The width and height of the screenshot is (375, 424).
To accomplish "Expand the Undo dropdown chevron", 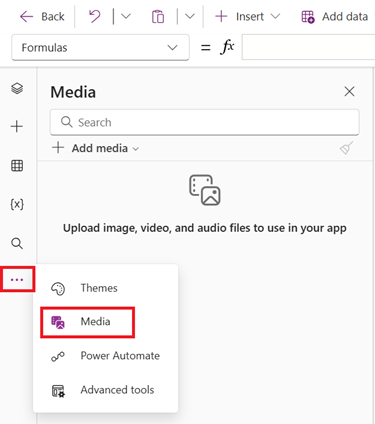I will click(x=126, y=16).
